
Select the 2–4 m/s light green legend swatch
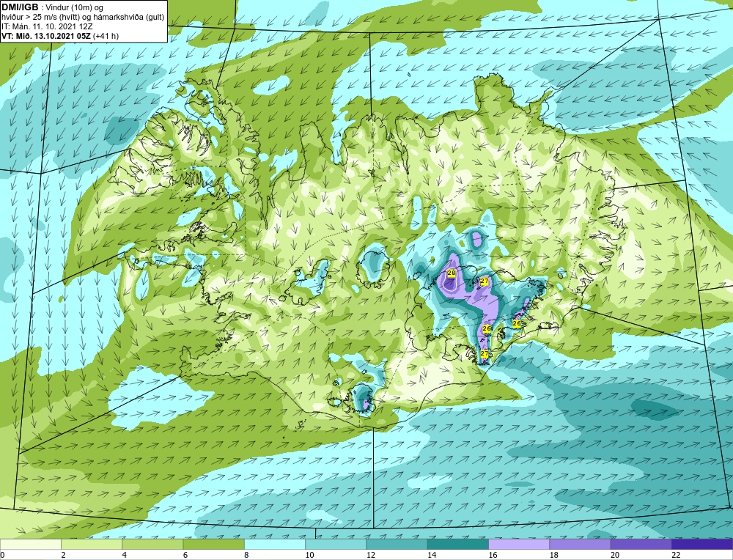click(x=92, y=545)
